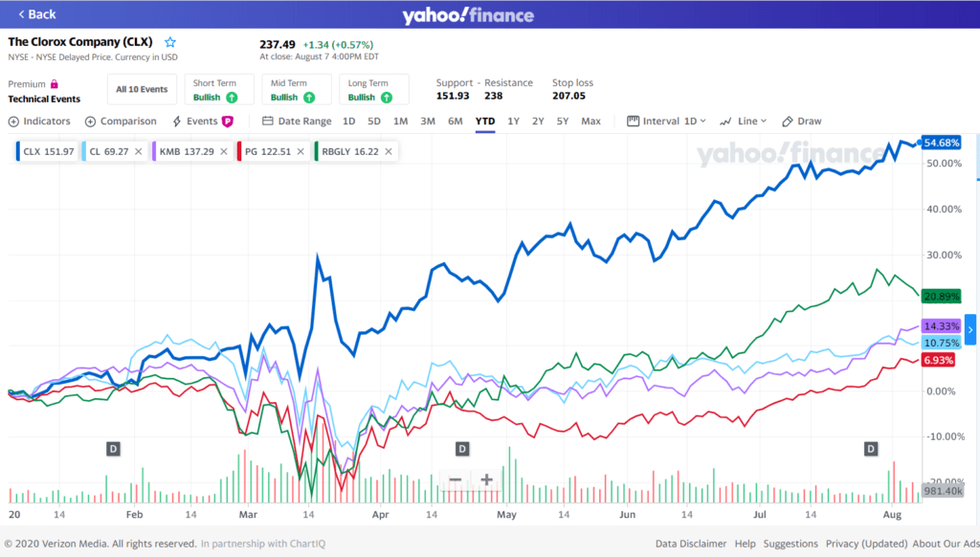Image resolution: width=980 pixels, height=557 pixels.
Task: Remove the RBGLY comparison series
Action: pyautogui.click(x=389, y=151)
